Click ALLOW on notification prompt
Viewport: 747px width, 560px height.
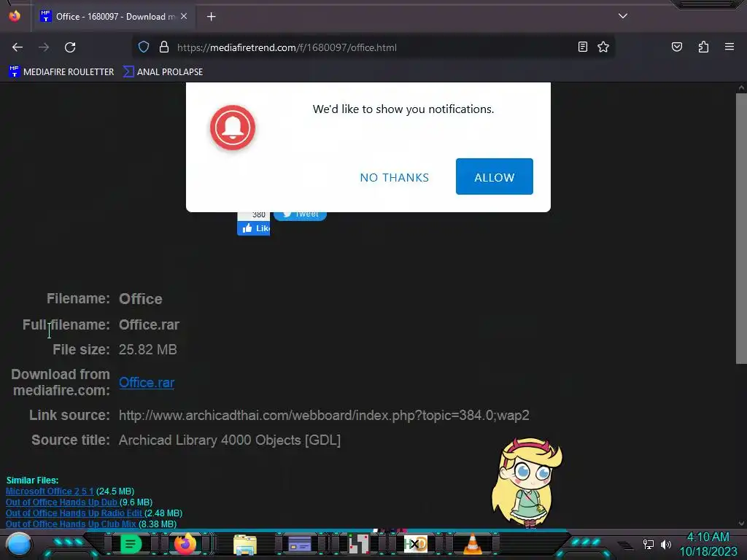pyautogui.click(x=494, y=176)
